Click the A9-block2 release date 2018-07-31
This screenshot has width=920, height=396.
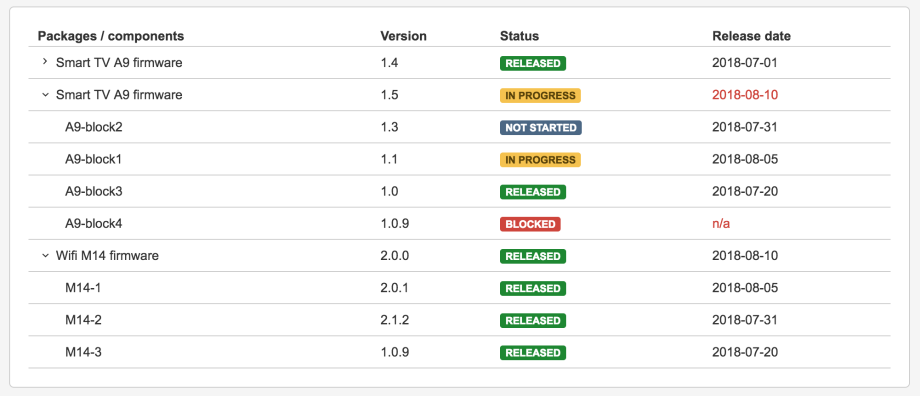pyautogui.click(x=745, y=127)
